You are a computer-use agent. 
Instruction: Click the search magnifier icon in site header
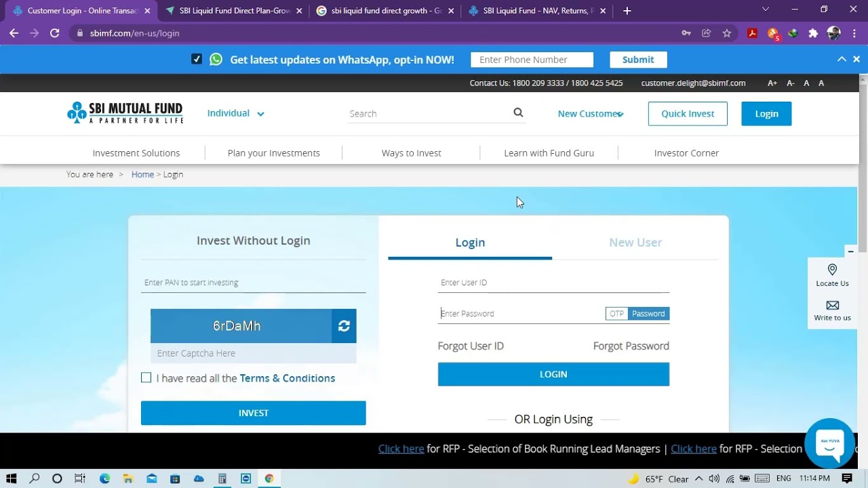point(518,113)
